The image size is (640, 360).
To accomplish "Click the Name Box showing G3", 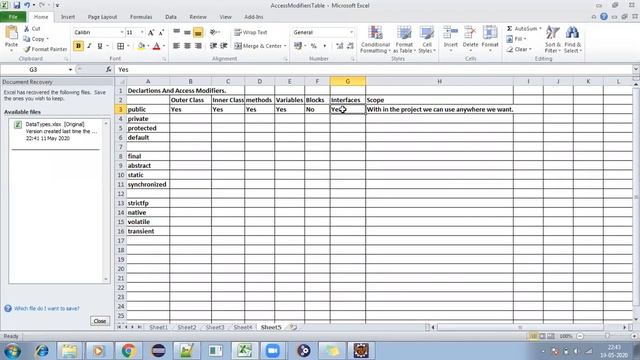I will tap(33, 69).
